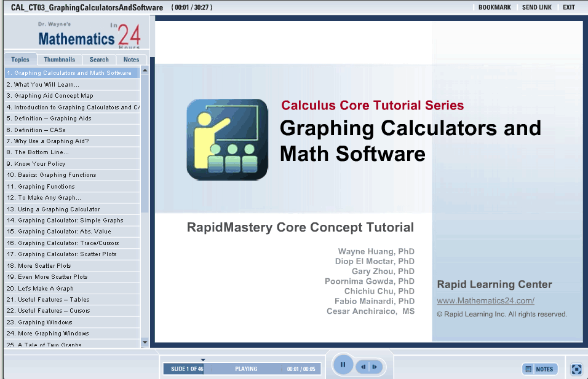Exit the tutorial using the EXIT button
The image size is (588, 379).
569,7
